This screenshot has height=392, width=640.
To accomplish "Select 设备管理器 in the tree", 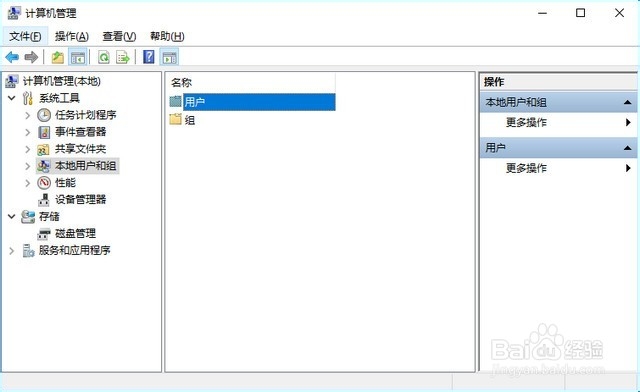I will (81, 200).
